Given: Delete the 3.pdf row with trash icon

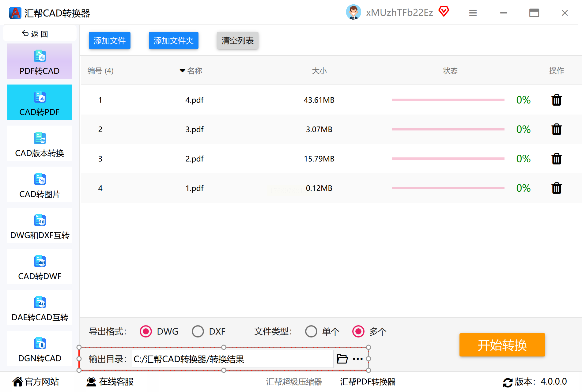Looking at the screenshot, I should 556,129.
